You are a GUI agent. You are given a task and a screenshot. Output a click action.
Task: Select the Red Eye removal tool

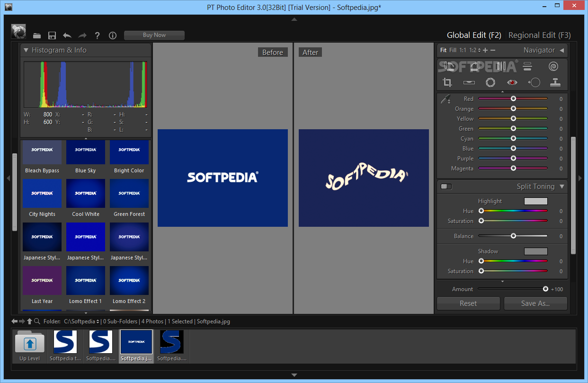[512, 82]
